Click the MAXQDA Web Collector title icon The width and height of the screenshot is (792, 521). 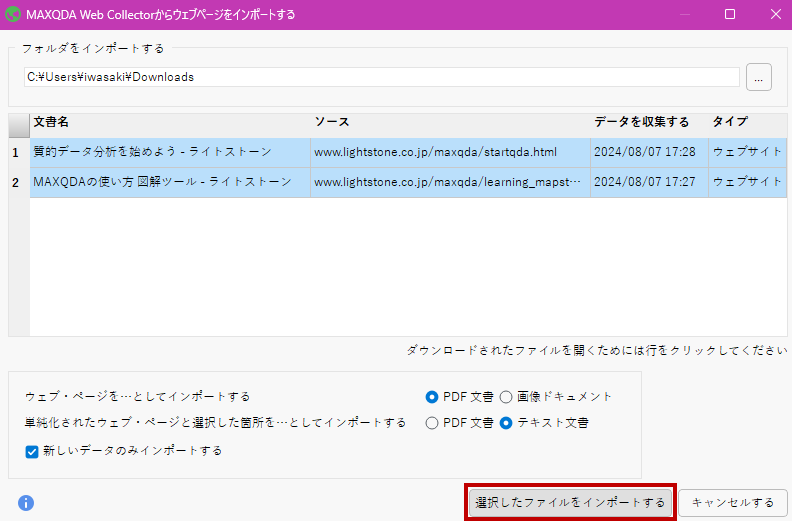coord(13,14)
